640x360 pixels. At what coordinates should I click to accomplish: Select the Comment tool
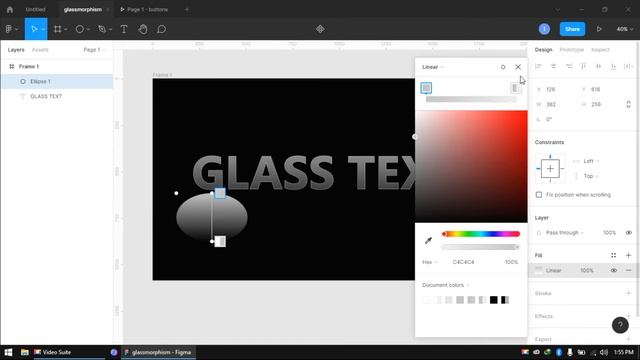tap(162, 29)
